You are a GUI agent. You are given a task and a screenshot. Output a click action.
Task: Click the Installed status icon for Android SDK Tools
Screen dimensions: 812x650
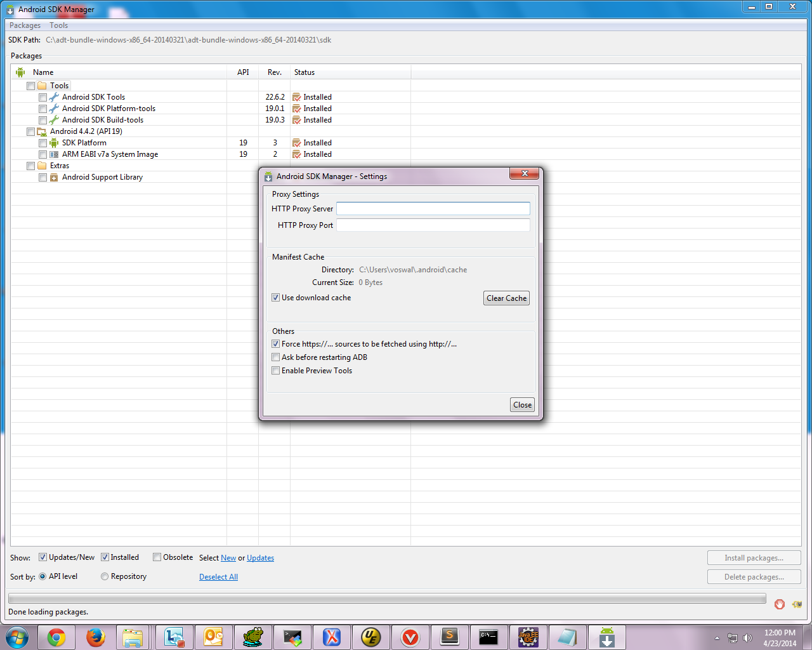pyautogui.click(x=296, y=97)
